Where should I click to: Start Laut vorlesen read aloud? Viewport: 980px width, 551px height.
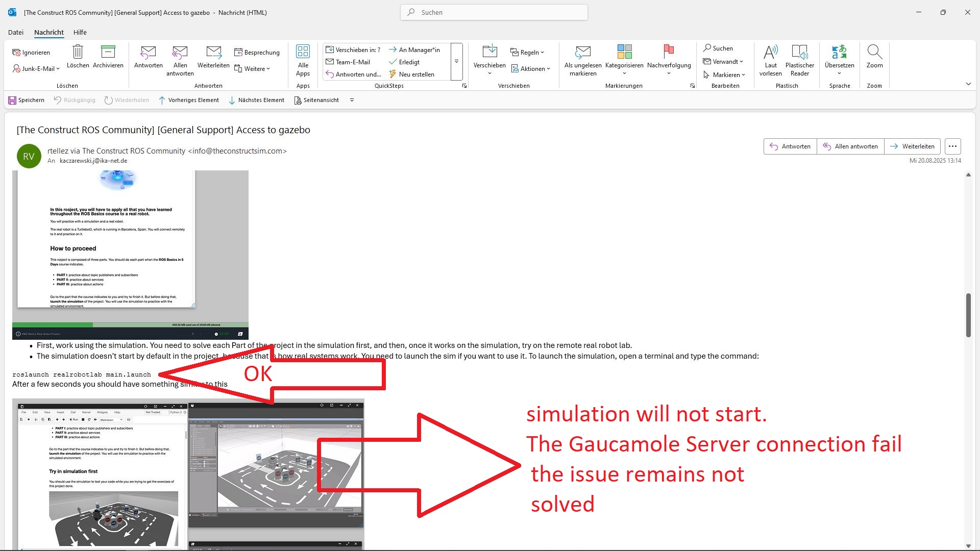(x=770, y=53)
